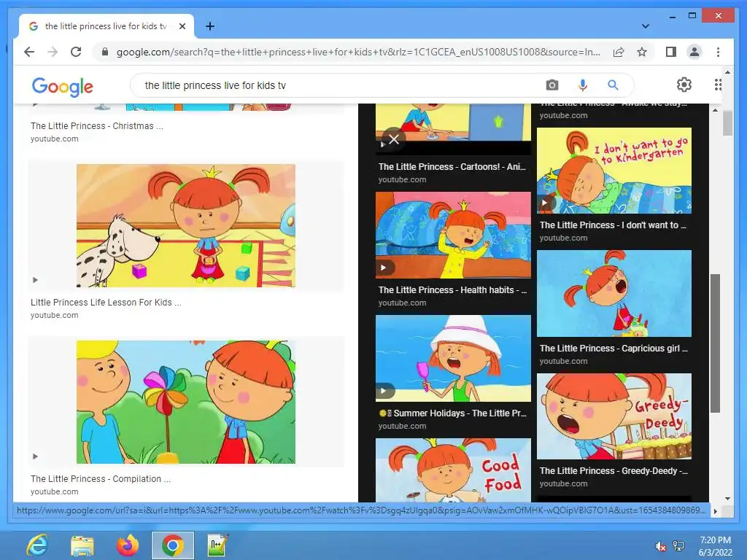Open the Chrome profile avatar
Image resolution: width=747 pixels, height=560 pixels.
(694, 52)
